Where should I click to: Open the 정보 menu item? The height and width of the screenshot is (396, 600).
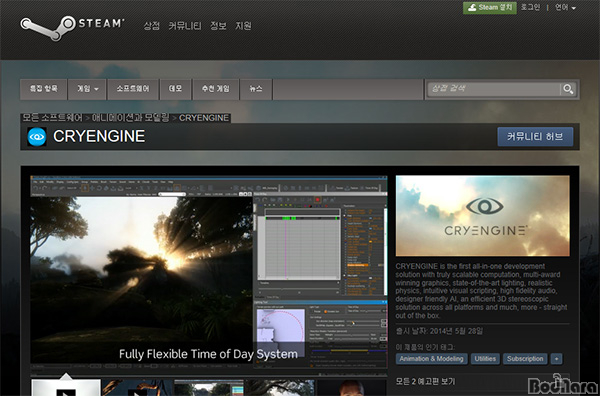click(x=218, y=26)
